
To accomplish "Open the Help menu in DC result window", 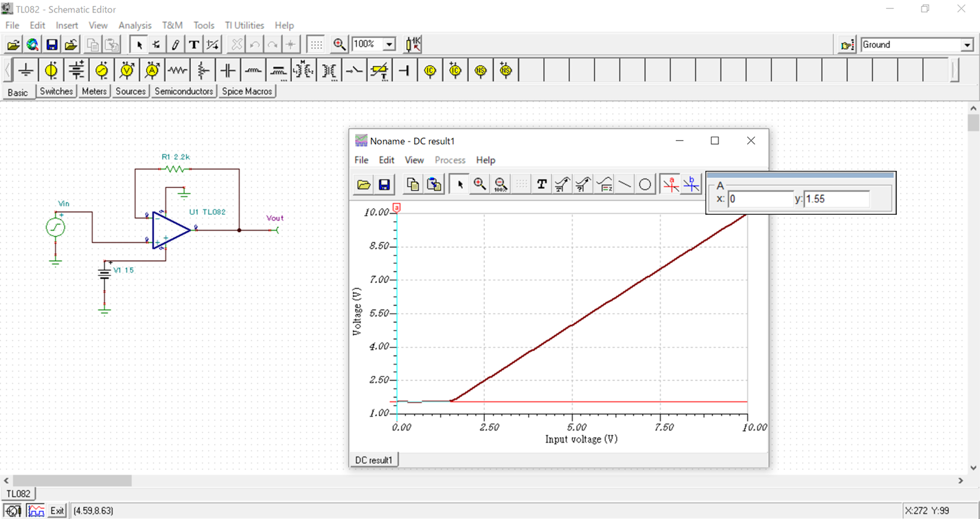I will point(486,160).
